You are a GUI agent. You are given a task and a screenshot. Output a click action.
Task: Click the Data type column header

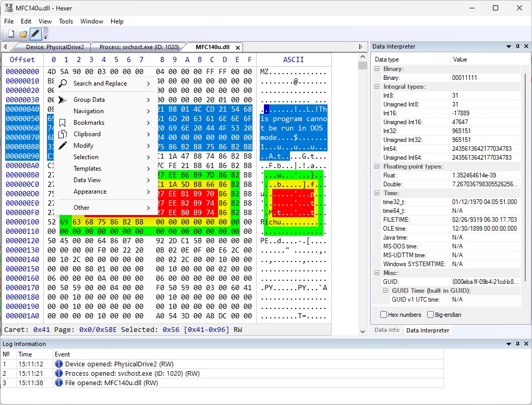[387, 59]
